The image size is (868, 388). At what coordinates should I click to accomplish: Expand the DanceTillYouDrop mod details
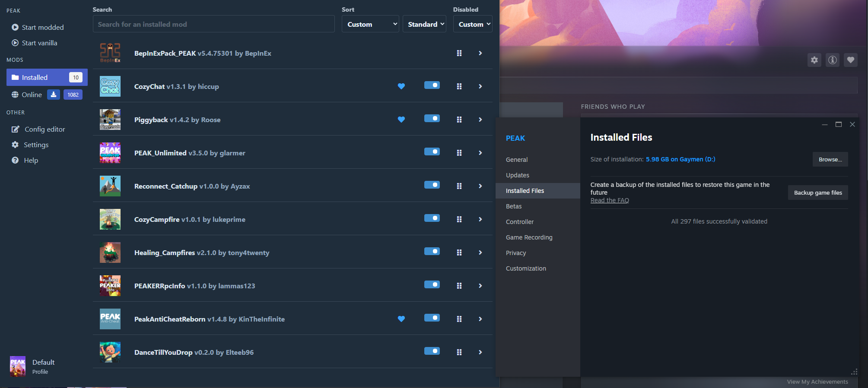(x=480, y=352)
